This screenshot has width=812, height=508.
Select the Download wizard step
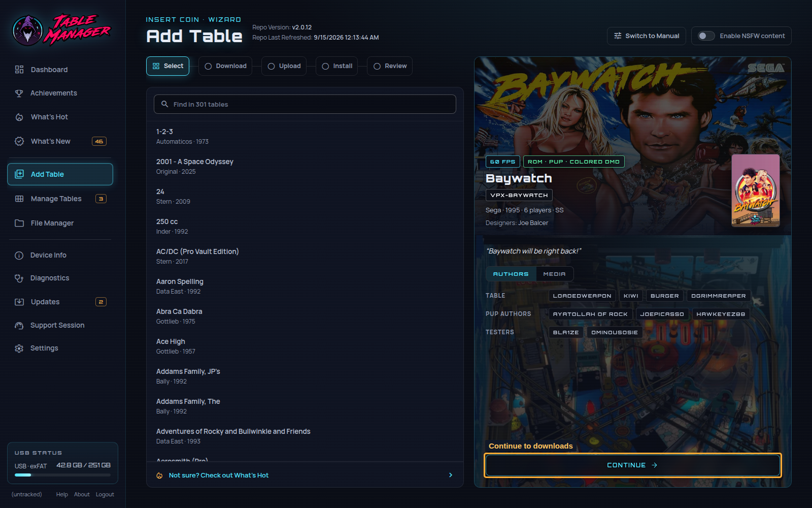[225, 66]
